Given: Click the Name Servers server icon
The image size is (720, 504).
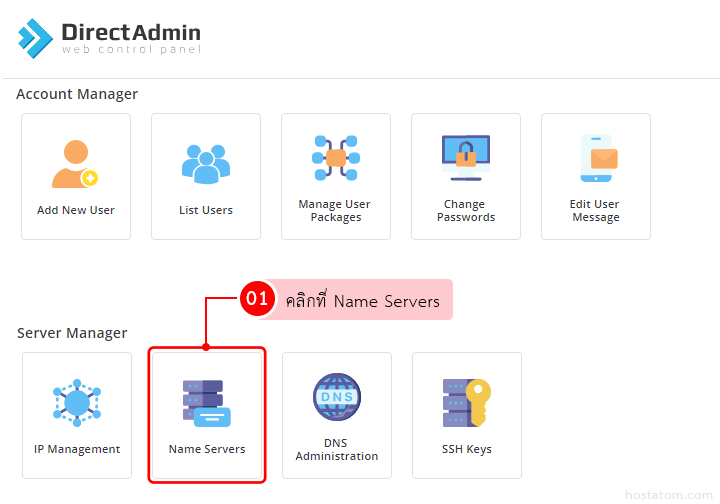Looking at the screenshot, I should [207, 403].
